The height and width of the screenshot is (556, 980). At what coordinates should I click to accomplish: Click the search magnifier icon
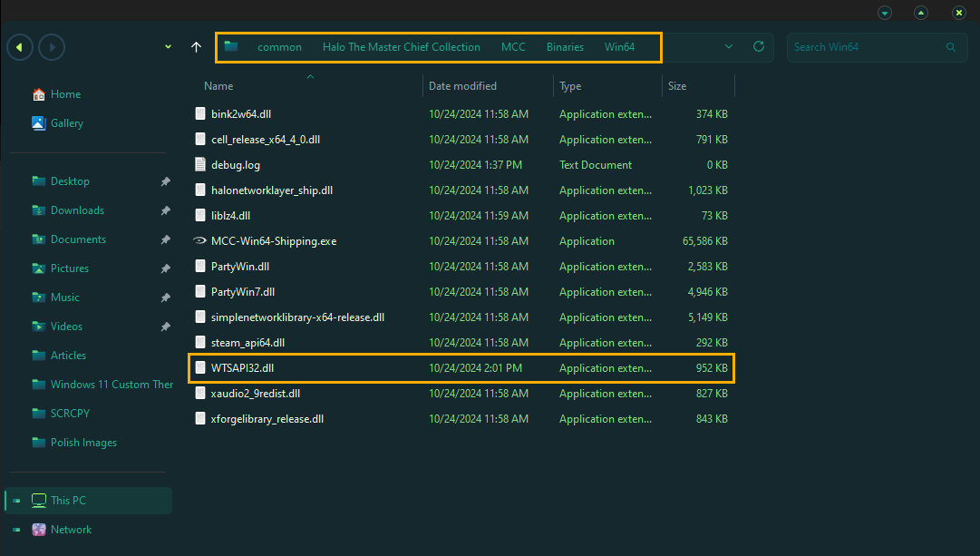(x=951, y=47)
